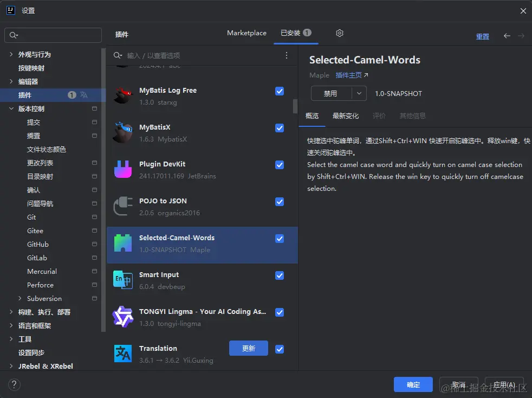Image resolution: width=532 pixels, height=398 pixels.
Task: Expand the 构建、执行、部署 node
Action: pyautogui.click(x=11, y=312)
